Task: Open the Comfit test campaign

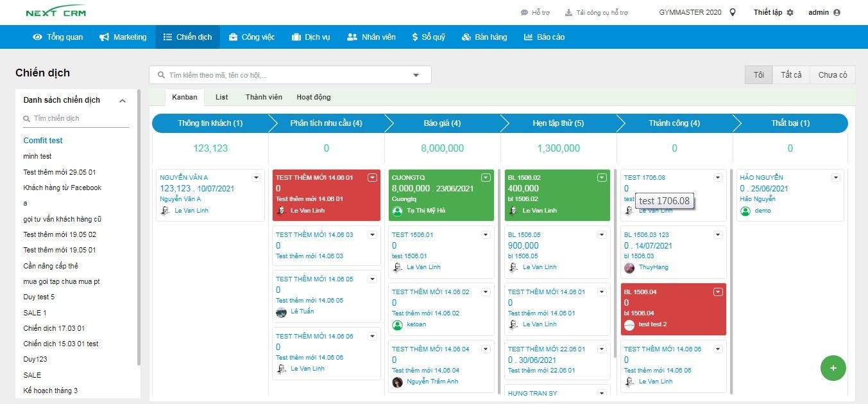Action: coord(43,141)
